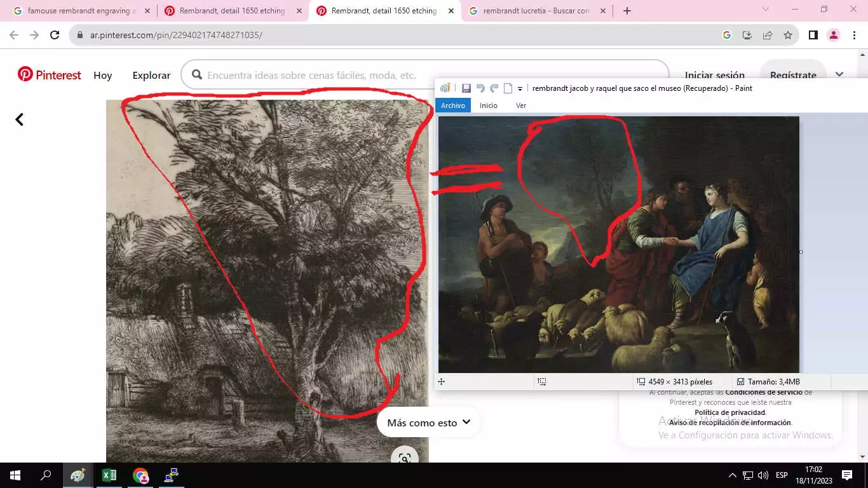Open a new Chrome tab

pos(627,11)
